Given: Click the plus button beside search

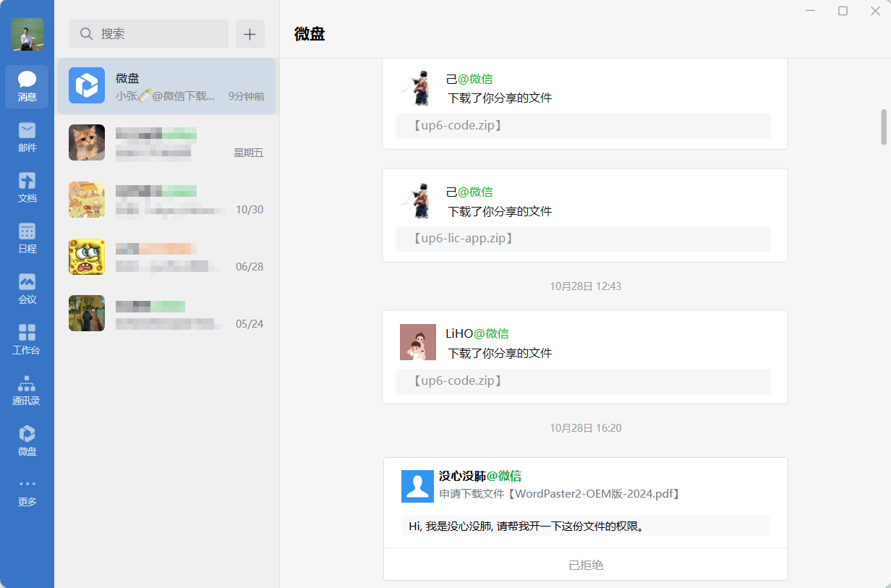Looking at the screenshot, I should pos(250,34).
